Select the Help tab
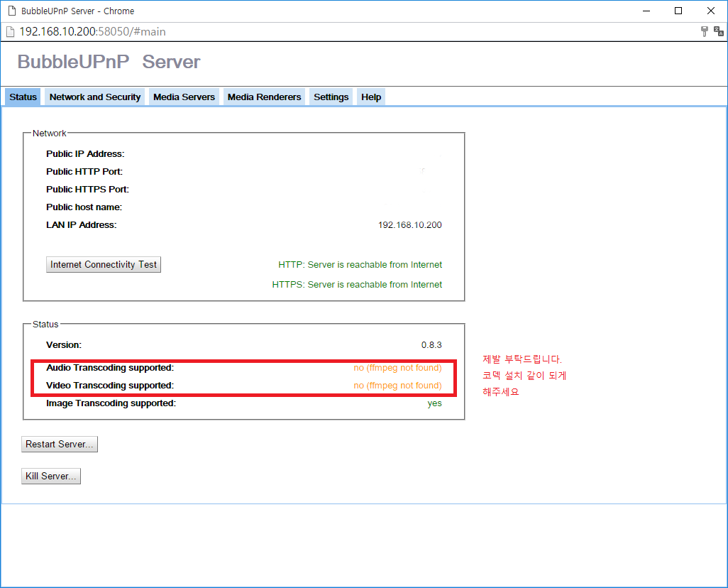Screen dimensions: 728x588 (x=371, y=97)
